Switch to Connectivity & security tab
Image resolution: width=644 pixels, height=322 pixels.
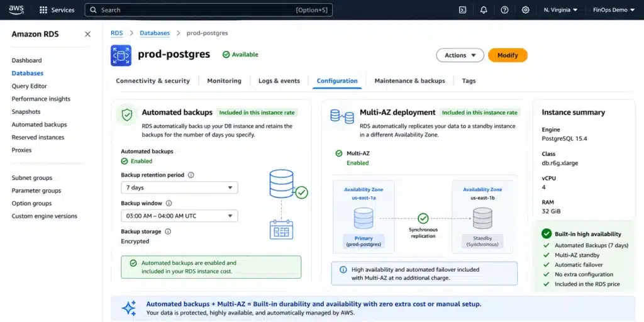(153, 81)
